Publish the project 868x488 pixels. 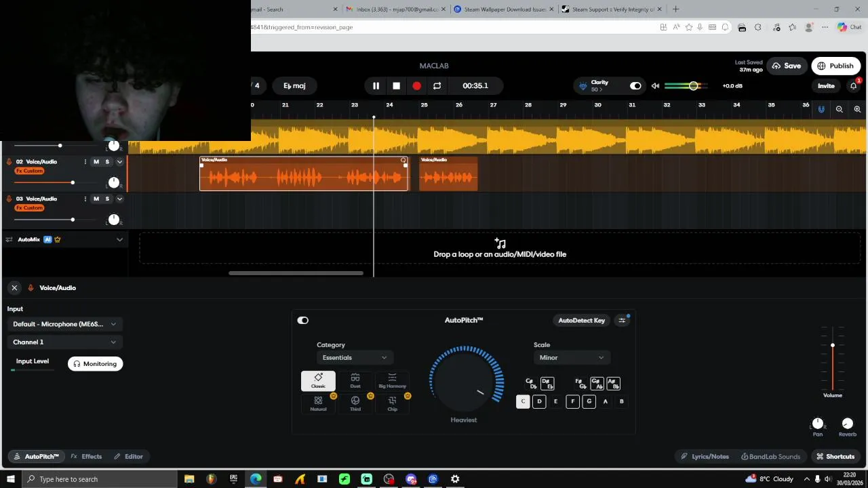coord(835,66)
